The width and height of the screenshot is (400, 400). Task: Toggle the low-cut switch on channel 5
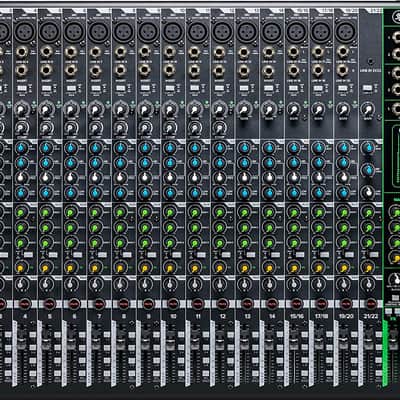click(46, 88)
